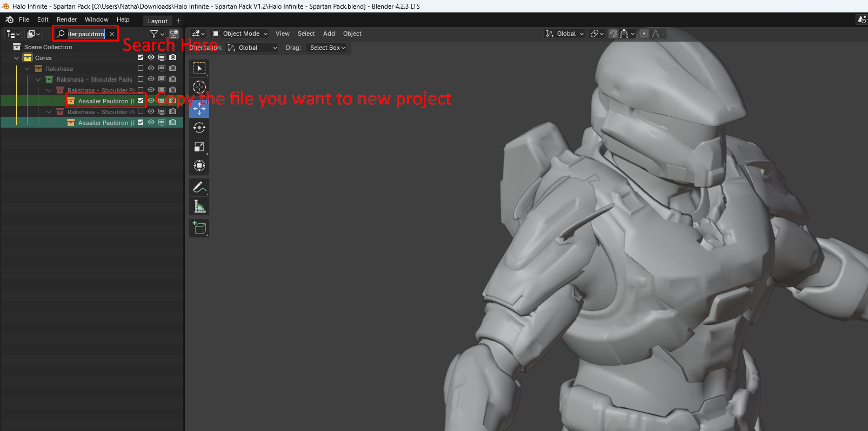Open header Global transform orientation dropdown
868x431 pixels.
pyautogui.click(x=564, y=34)
